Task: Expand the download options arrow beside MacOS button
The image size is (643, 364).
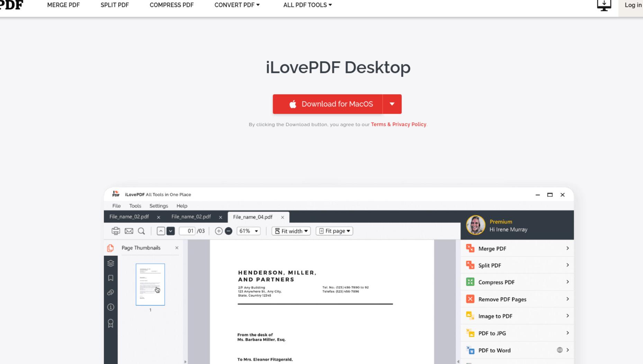Action: (x=392, y=104)
